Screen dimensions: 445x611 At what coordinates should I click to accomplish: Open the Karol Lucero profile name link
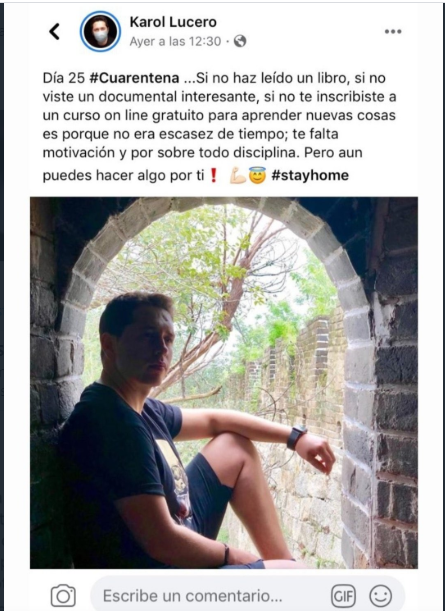click(173, 22)
